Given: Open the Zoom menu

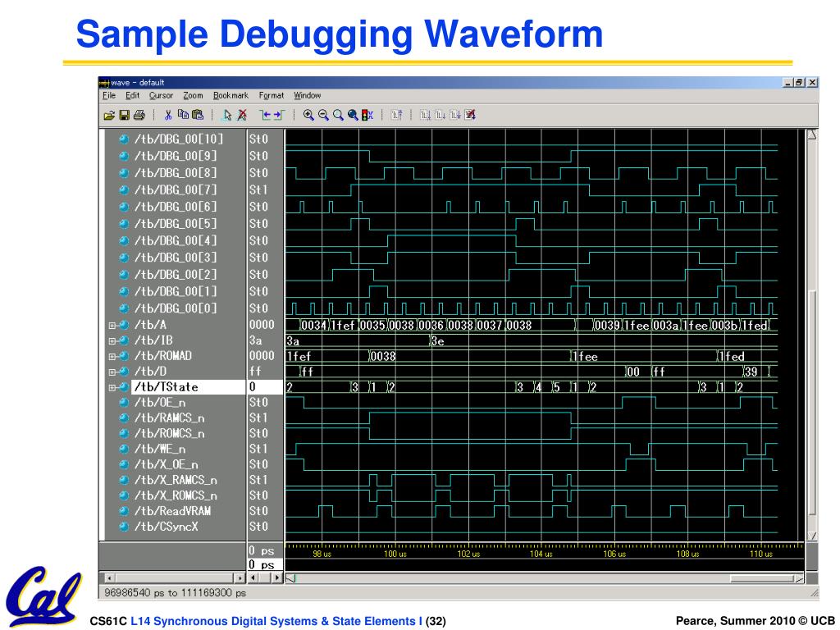Looking at the screenshot, I should coord(193,95).
